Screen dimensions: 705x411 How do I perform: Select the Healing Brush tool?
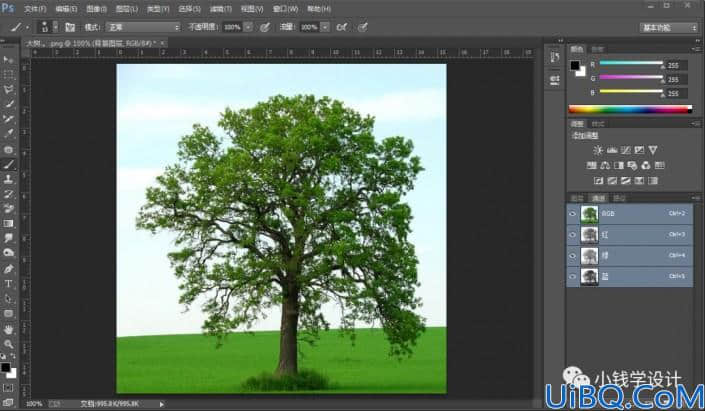click(x=8, y=149)
